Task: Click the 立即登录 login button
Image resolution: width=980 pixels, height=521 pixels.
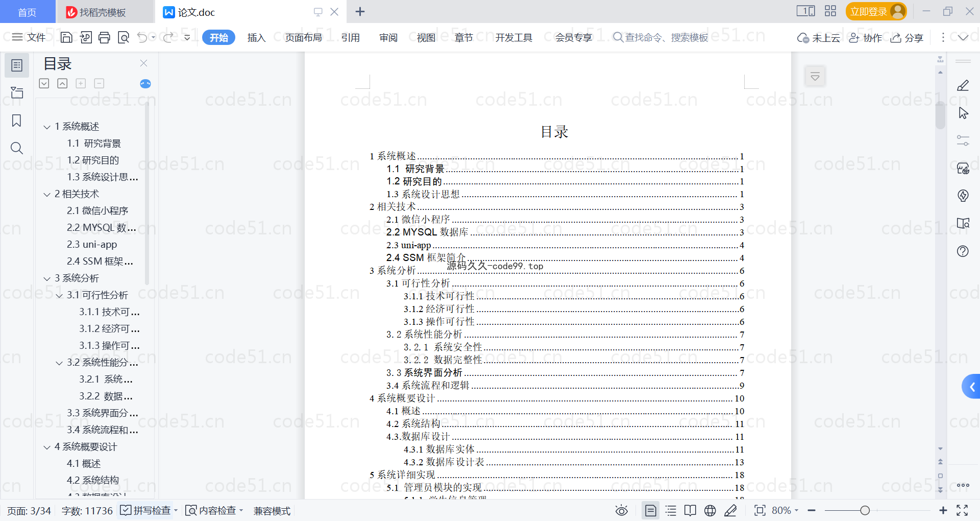Action: [x=876, y=11]
